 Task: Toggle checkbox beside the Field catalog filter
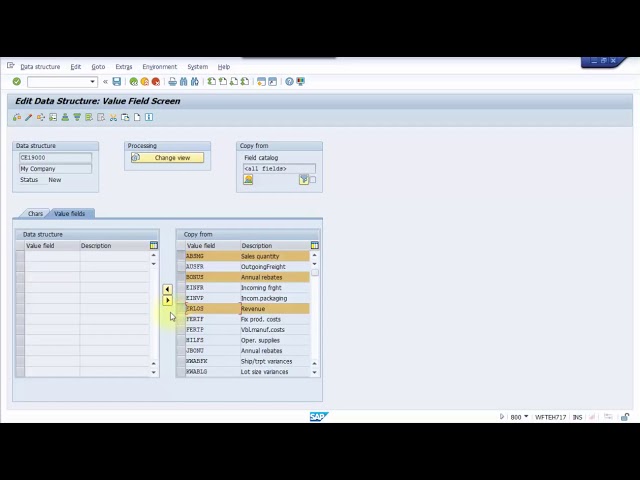tap(313, 180)
